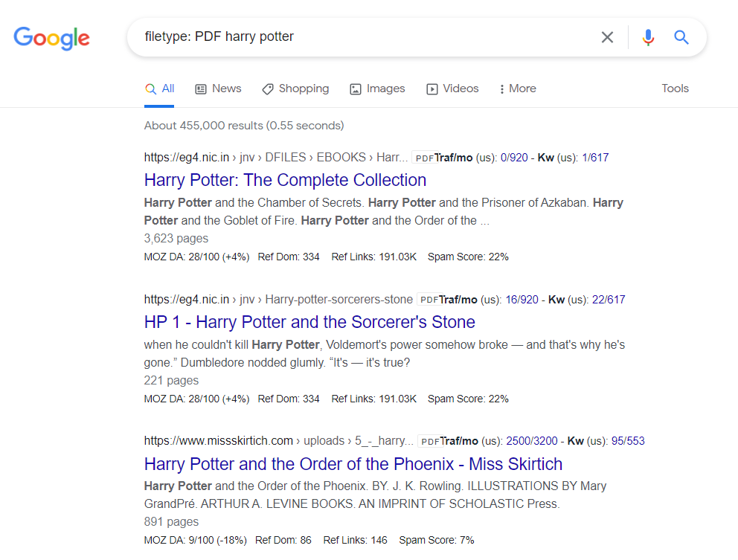Open the More search options menu

click(x=518, y=88)
